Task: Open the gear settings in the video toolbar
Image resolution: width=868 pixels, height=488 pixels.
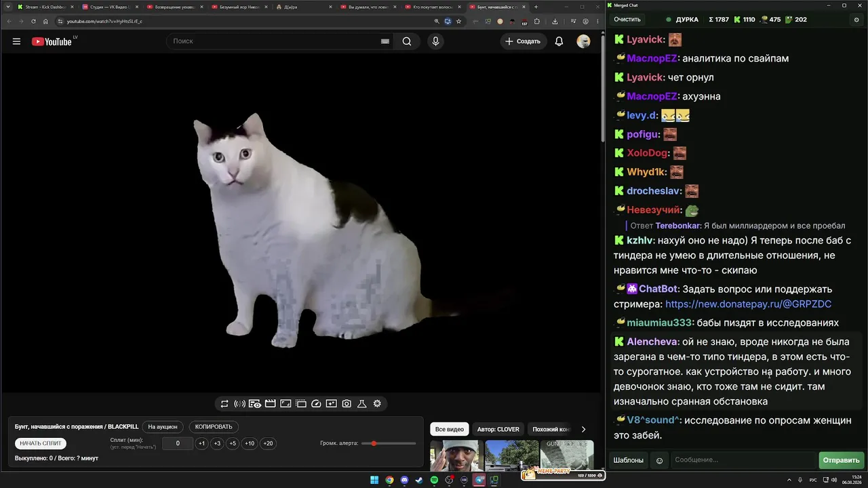Action: tap(377, 404)
